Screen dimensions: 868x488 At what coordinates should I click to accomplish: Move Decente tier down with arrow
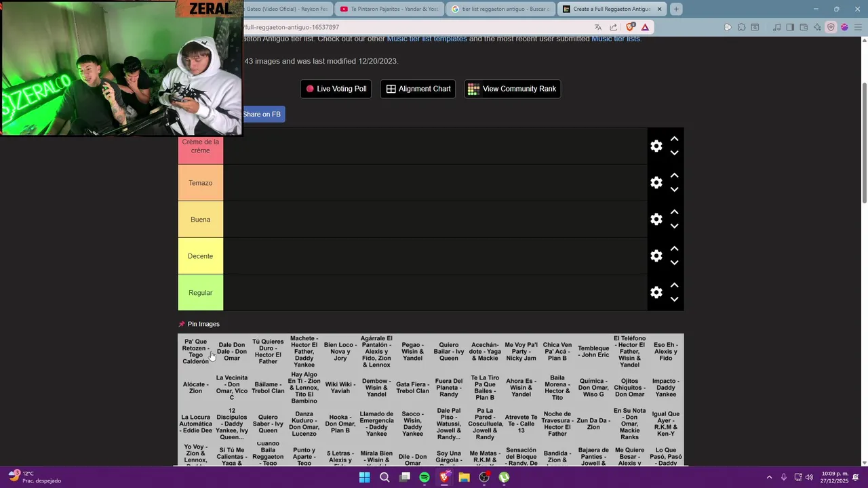[x=674, y=263]
